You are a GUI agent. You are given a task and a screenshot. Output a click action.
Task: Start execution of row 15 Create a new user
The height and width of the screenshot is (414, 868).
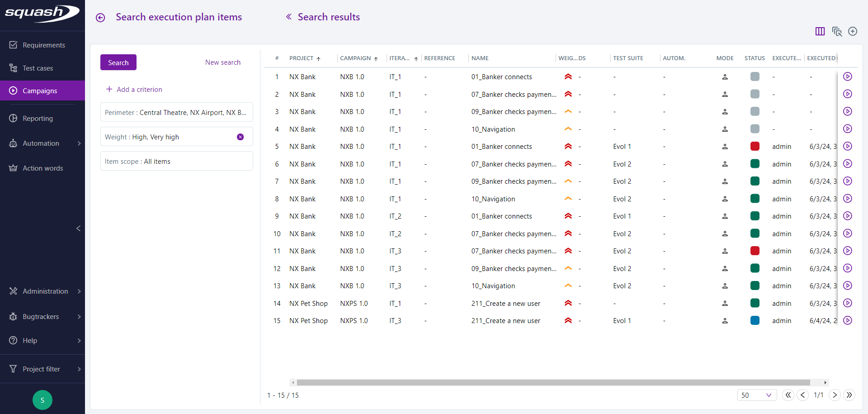[848, 320]
